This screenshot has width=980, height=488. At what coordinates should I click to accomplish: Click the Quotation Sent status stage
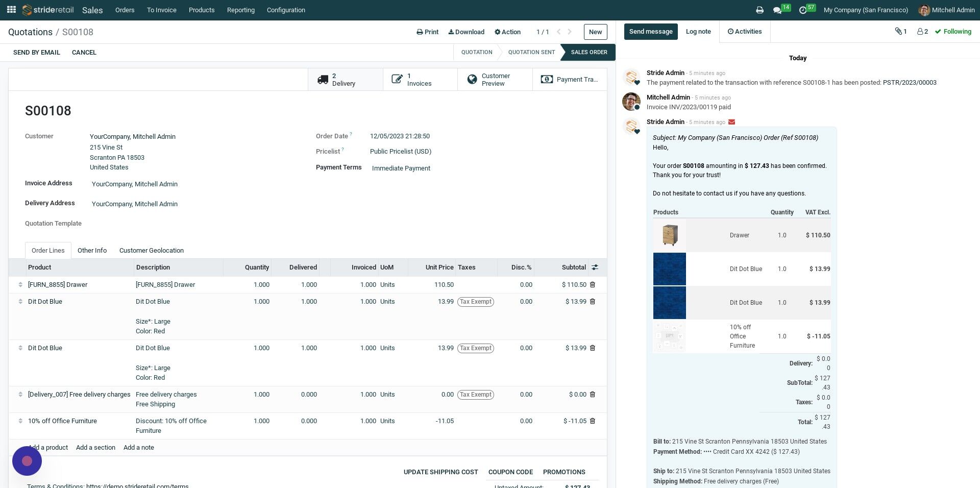pyautogui.click(x=531, y=53)
